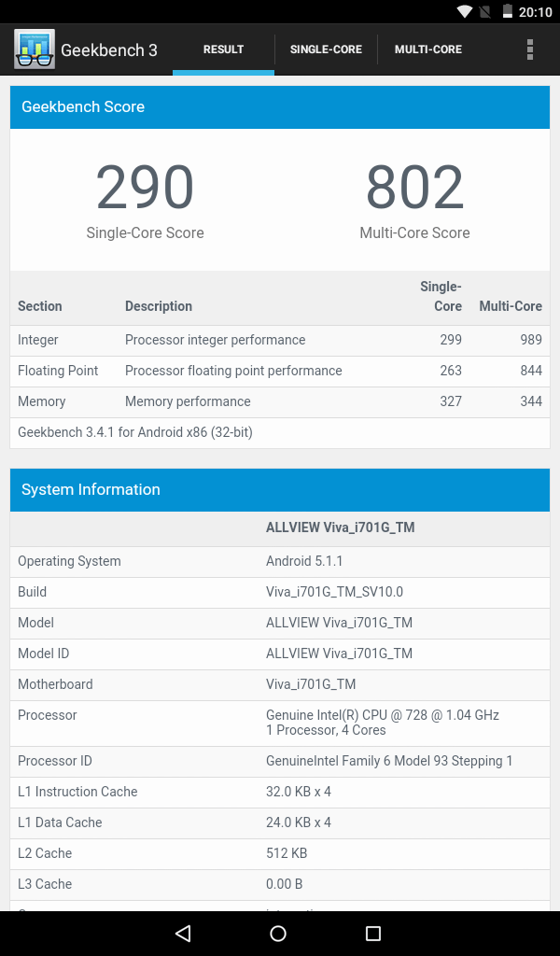Screen dimensions: 560x956
Task: Select the Floating Point section label
Action: (58, 370)
